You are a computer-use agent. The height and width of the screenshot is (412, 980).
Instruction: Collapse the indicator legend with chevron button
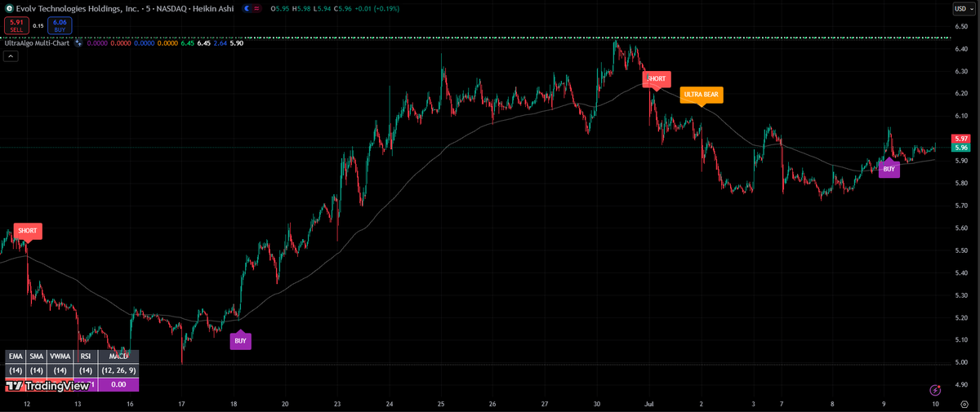coord(11,56)
